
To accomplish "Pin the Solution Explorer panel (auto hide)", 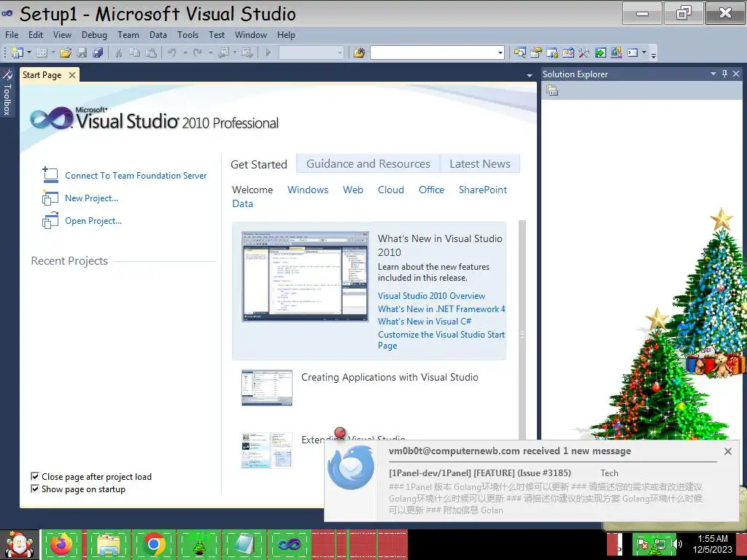I will (x=724, y=74).
